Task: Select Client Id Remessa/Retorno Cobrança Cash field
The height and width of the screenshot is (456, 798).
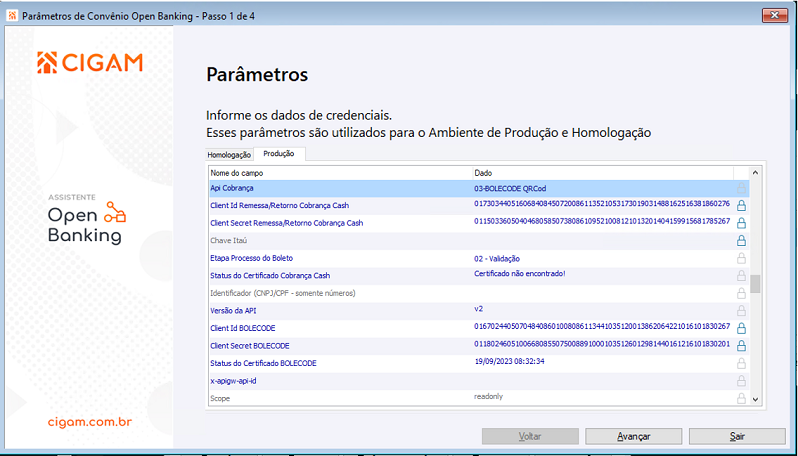Action: (x=279, y=206)
